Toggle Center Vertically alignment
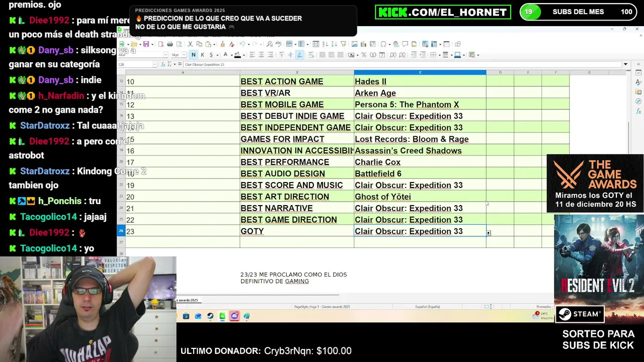644x362 pixels. click(291, 55)
